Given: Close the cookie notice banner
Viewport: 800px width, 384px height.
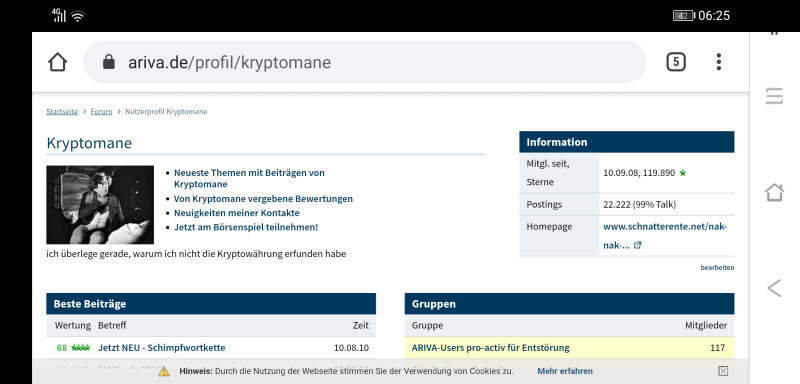Looking at the screenshot, I should click(x=722, y=371).
